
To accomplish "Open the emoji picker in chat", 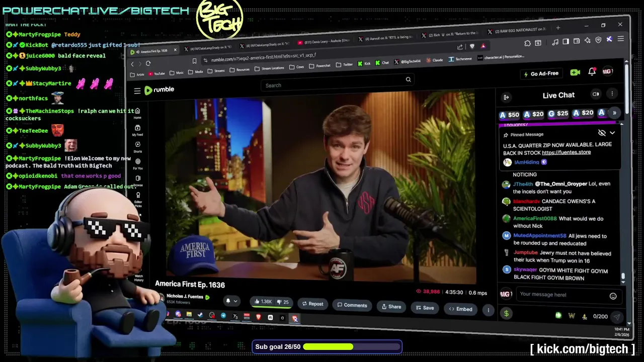I will (x=613, y=296).
